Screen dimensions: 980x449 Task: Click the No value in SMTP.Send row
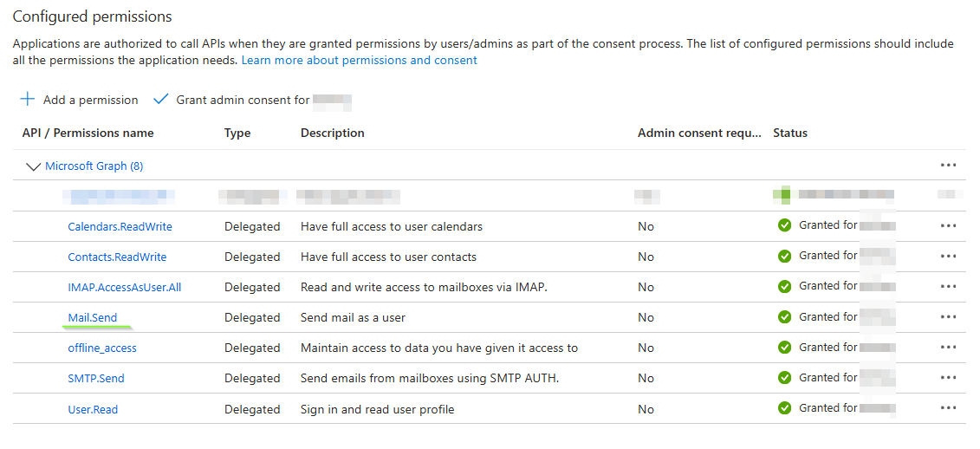[x=646, y=378]
